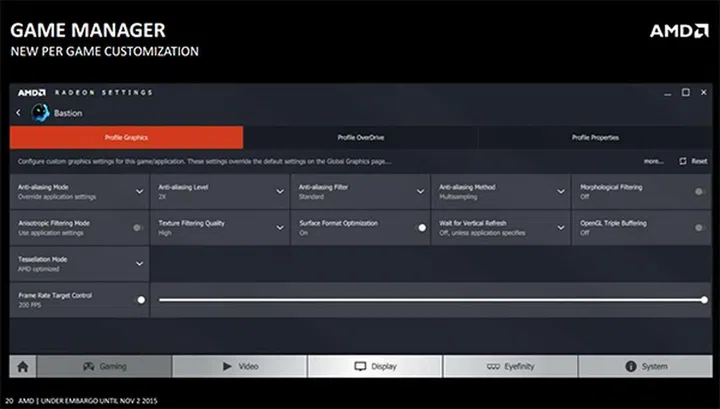This screenshot has height=409, width=720.
Task: Toggle OpenGL Triple Buffering switch
Action: click(x=699, y=228)
